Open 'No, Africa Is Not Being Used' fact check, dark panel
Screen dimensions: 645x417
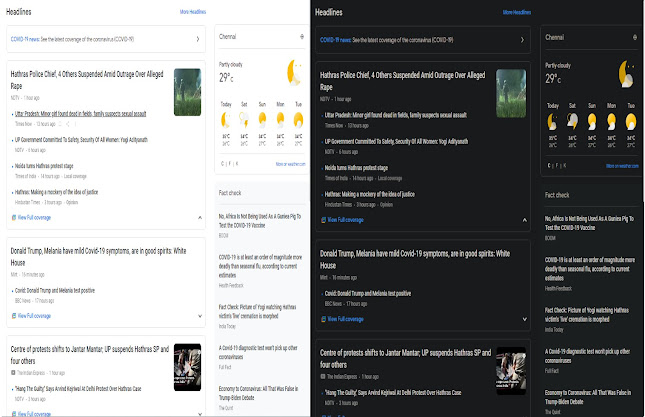(x=589, y=223)
